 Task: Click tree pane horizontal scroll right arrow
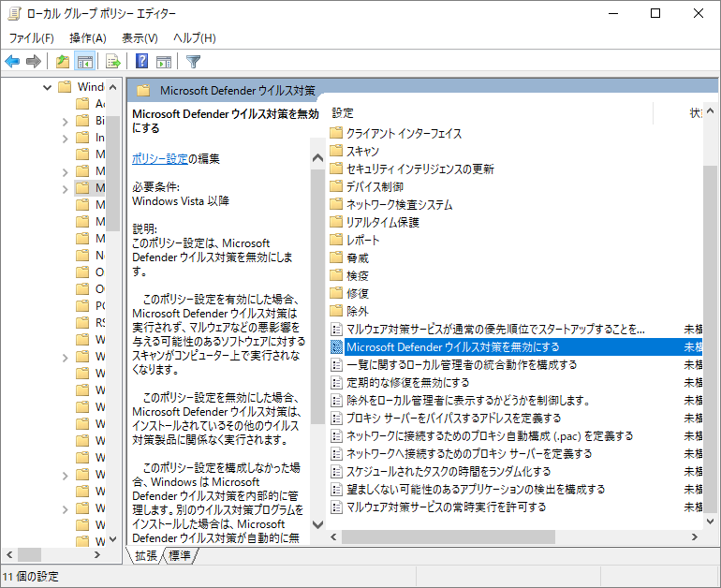pos(97,555)
